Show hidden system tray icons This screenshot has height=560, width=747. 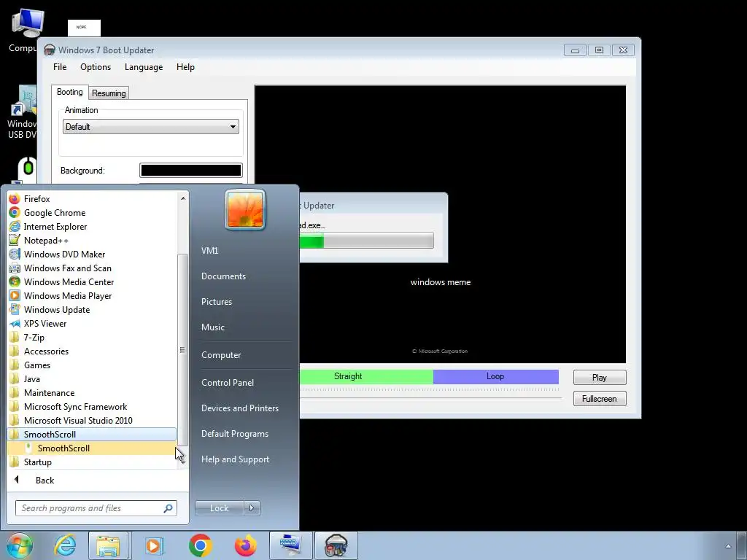728,546
